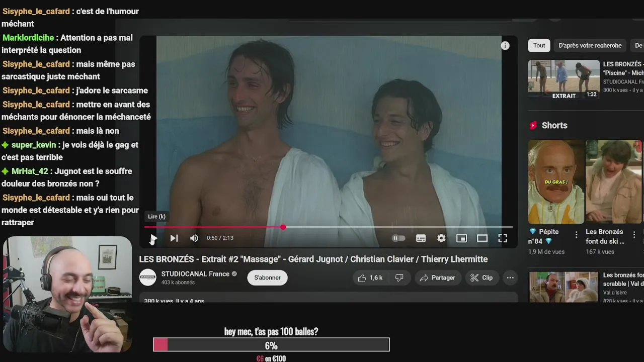This screenshot has width=644, height=362.
Task: Click the Play button on the video
Action: (153, 238)
